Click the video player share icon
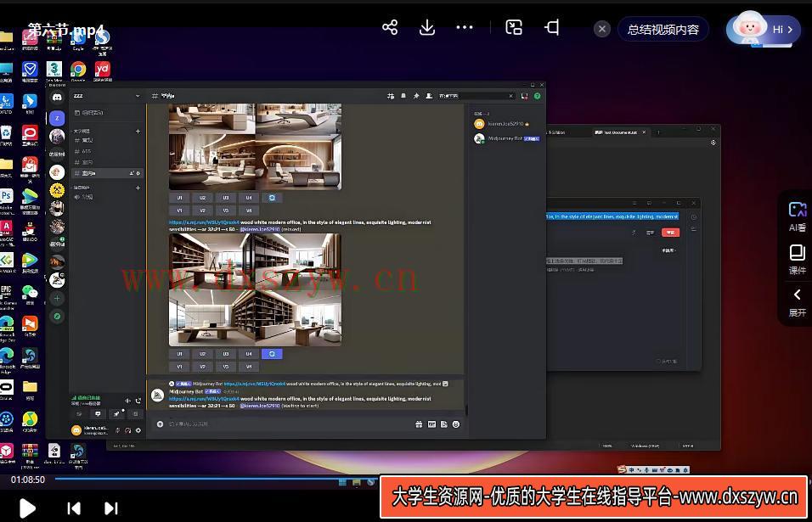Image resolution: width=812 pixels, height=522 pixels. click(389, 27)
